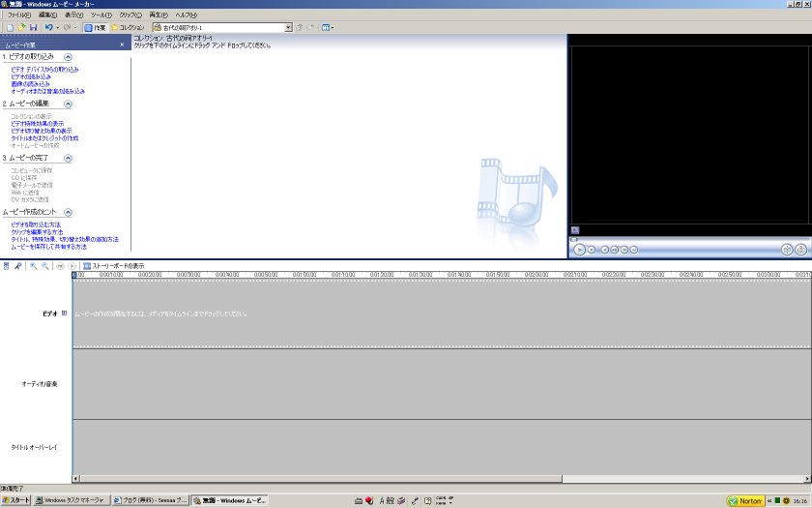
Task: Open the 編集 (Edit) menu
Action: tap(47, 15)
